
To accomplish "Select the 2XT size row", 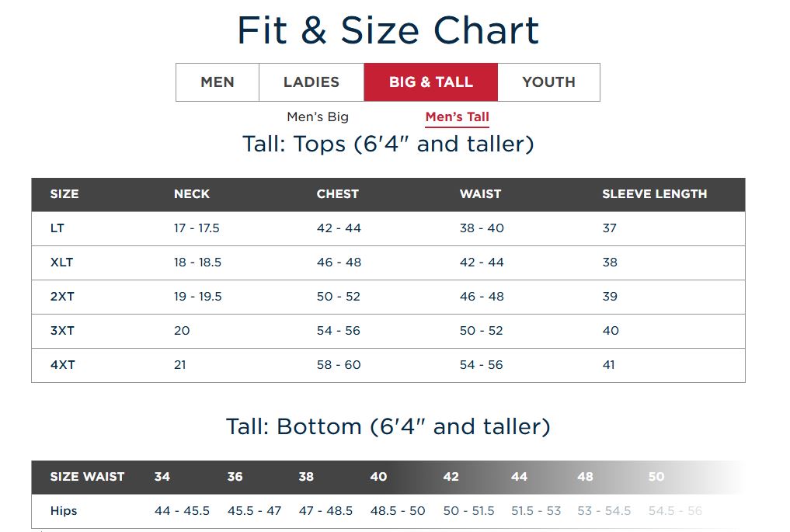I will coord(388,297).
